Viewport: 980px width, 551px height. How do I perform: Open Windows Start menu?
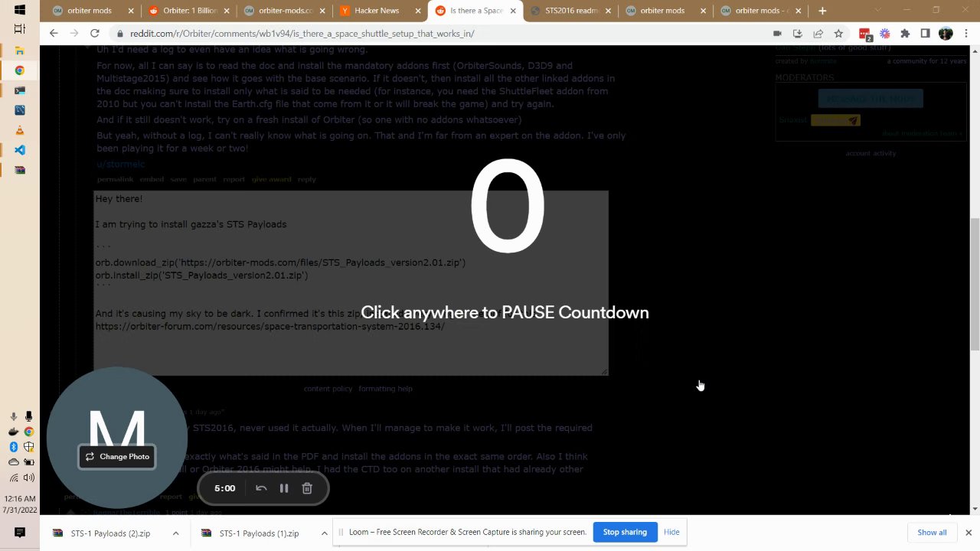(20, 11)
